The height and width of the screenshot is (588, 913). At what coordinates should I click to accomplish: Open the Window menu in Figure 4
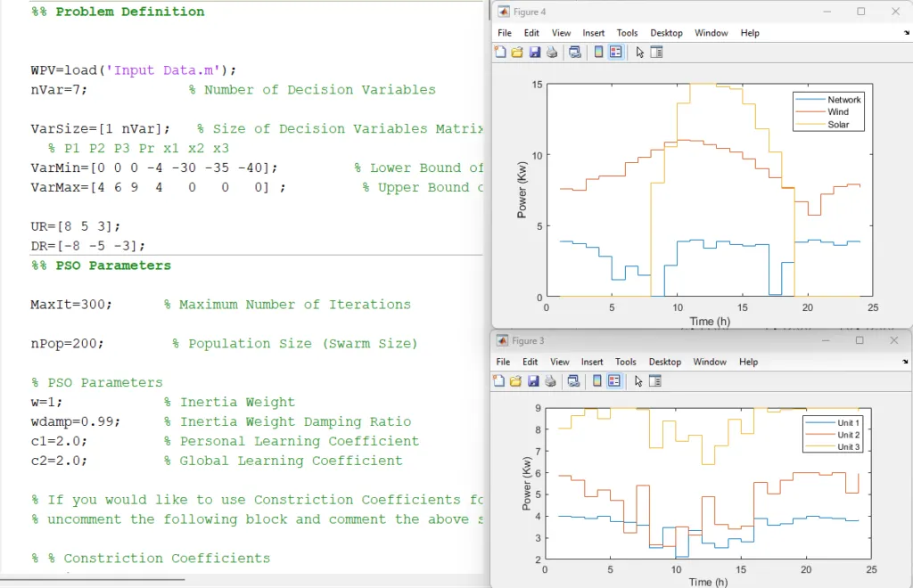tap(711, 33)
